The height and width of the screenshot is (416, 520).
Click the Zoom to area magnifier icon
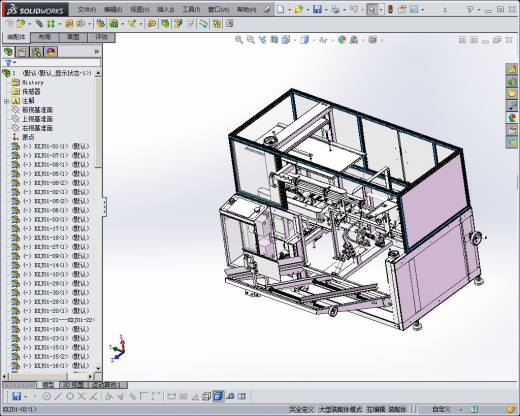pyautogui.click(x=251, y=40)
